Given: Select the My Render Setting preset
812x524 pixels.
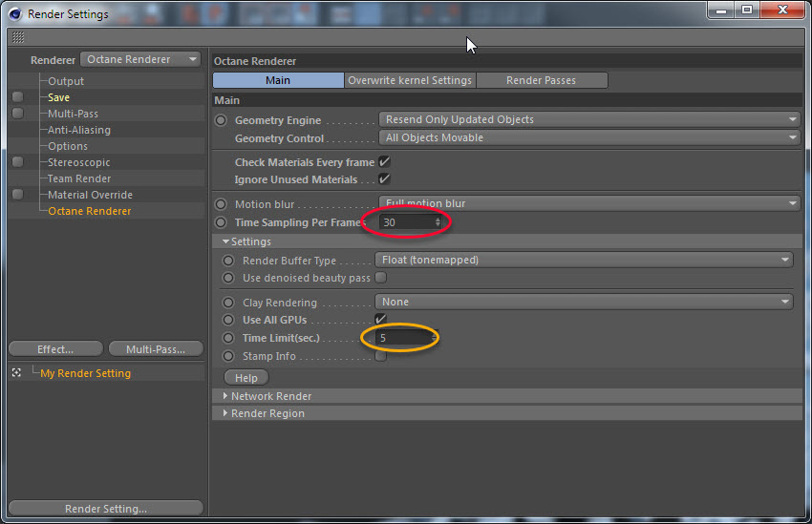Looking at the screenshot, I should coord(85,373).
